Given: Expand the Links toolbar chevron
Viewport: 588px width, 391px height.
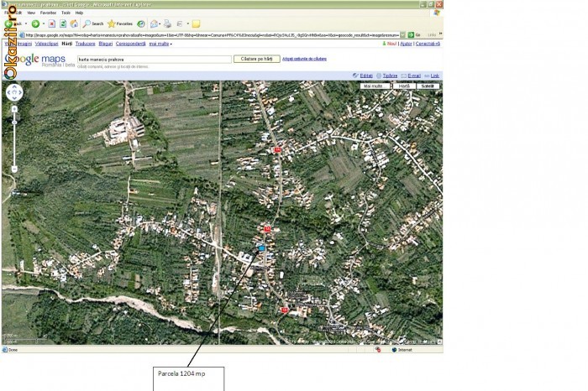Looking at the screenshot, I should point(440,34).
